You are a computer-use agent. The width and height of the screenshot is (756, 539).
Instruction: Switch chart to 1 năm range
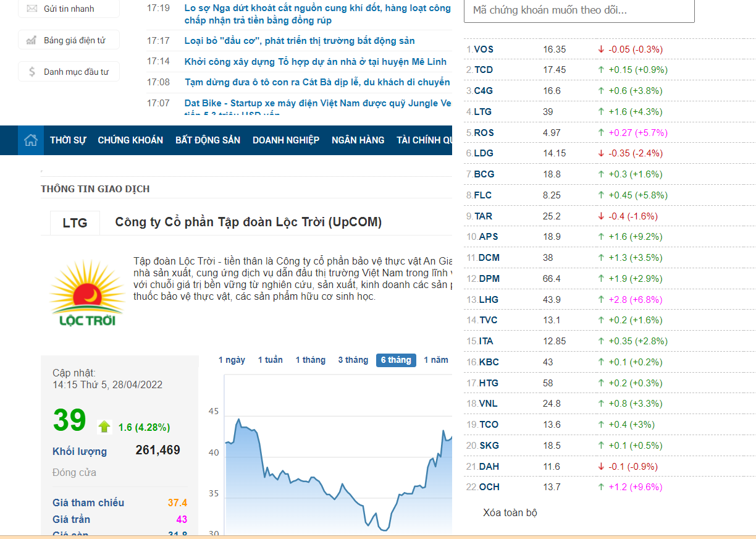(x=436, y=360)
